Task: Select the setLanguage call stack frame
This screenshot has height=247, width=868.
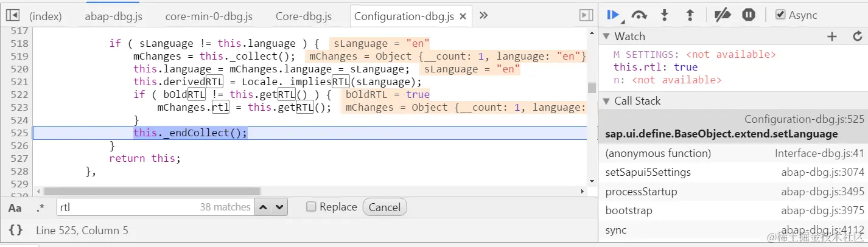Action: pos(733,127)
